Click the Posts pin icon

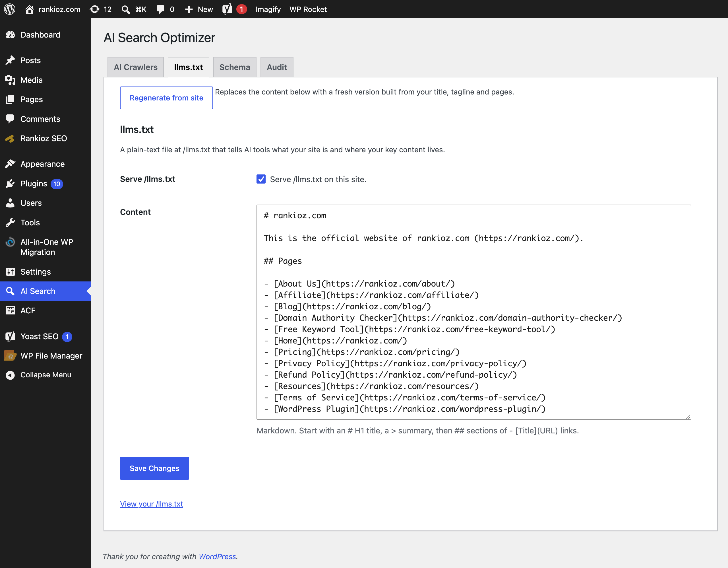[10, 60]
